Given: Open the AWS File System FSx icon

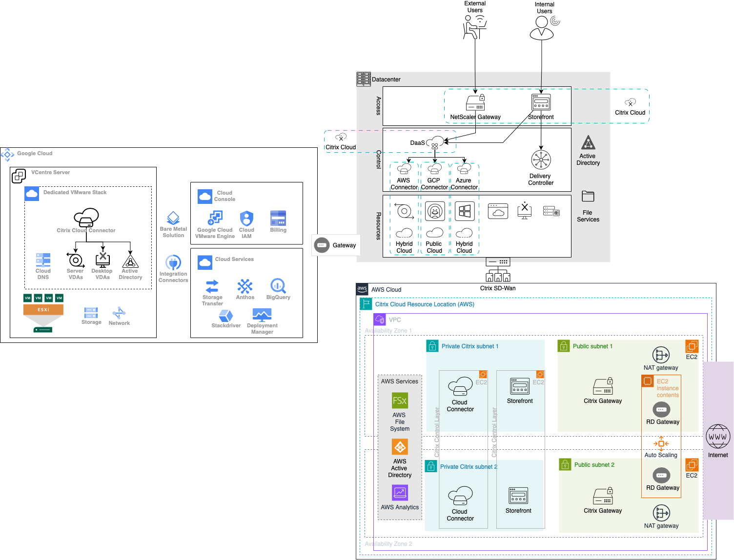Looking at the screenshot, I should (x=400, y=401).
